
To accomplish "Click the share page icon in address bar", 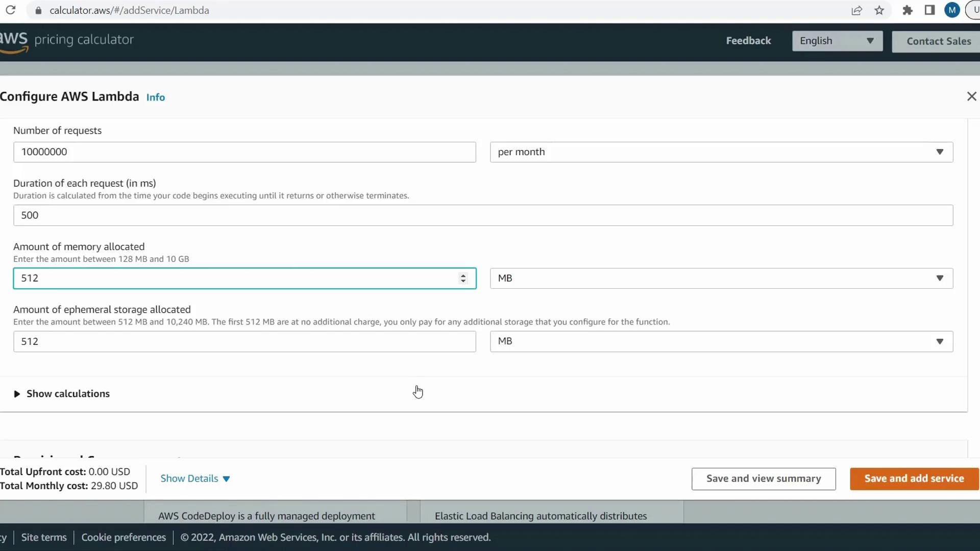I will coord(856,10).
